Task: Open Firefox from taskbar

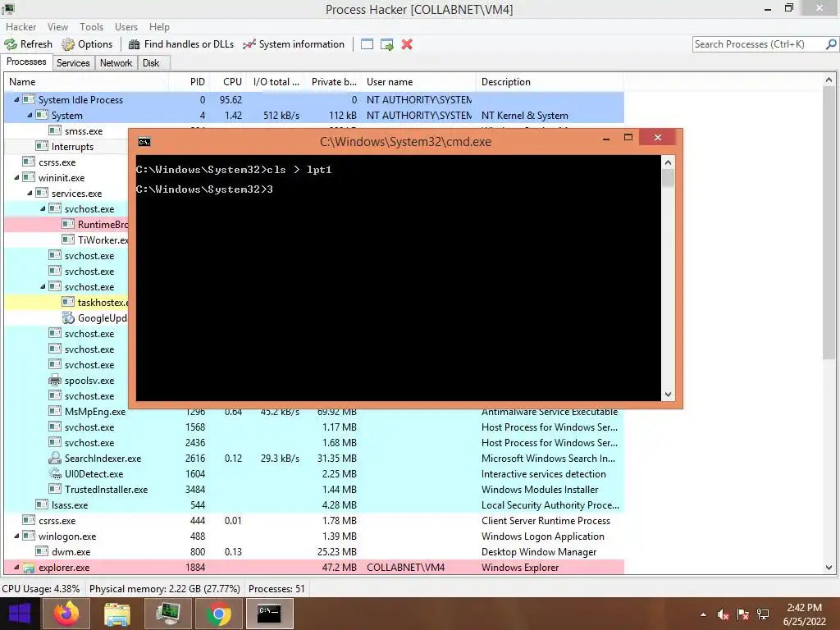Action: pyautogui.click(x=66, y=614)
